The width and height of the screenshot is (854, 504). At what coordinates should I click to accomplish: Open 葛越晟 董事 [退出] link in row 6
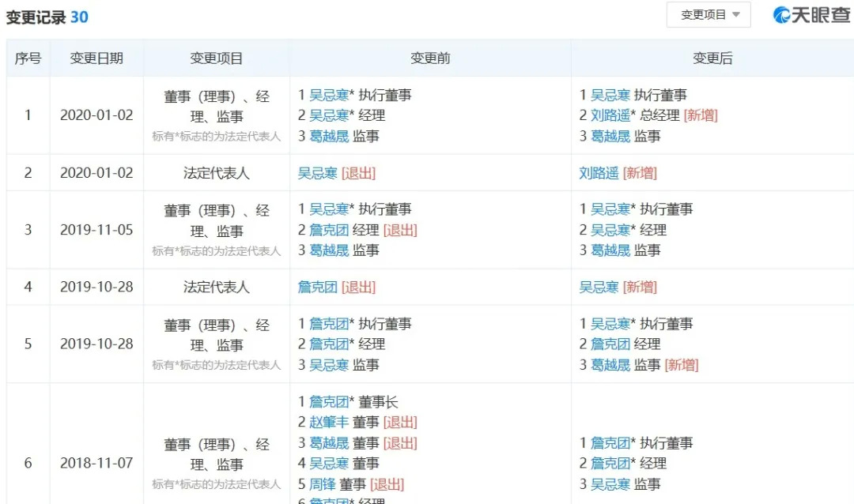(329, 443)
